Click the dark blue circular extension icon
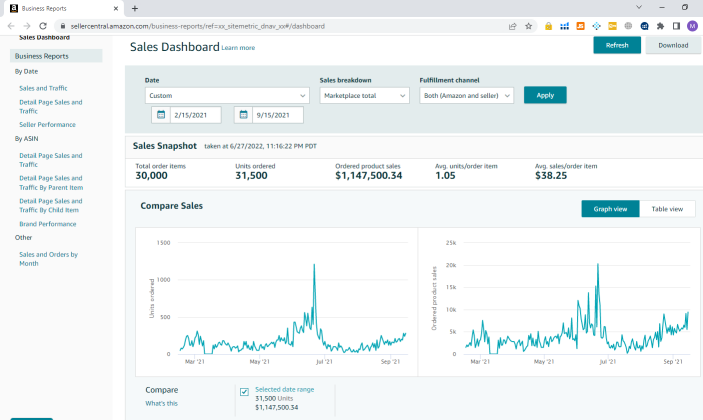This screenshot has height=420, width=703. click(x=644, y=26)
